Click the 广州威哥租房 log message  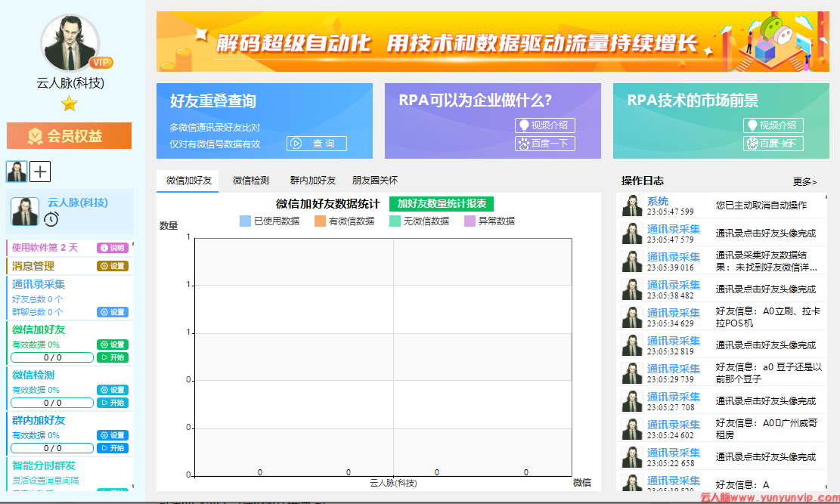[x=766, y=429]
